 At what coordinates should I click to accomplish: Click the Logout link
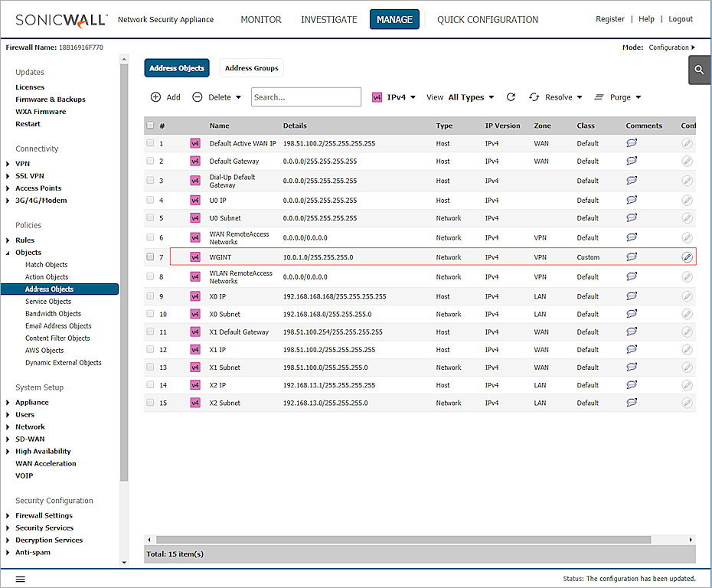tap(680, 19)
